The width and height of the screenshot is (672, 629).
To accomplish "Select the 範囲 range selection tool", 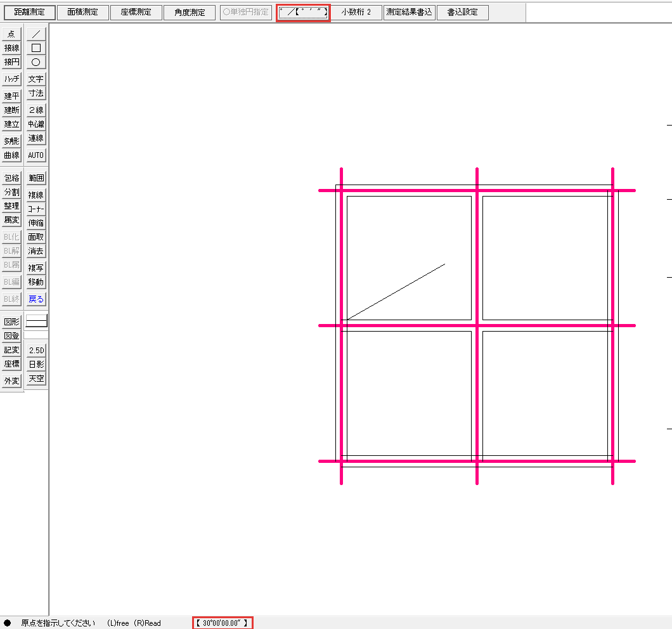I will [x=36, y=178].
